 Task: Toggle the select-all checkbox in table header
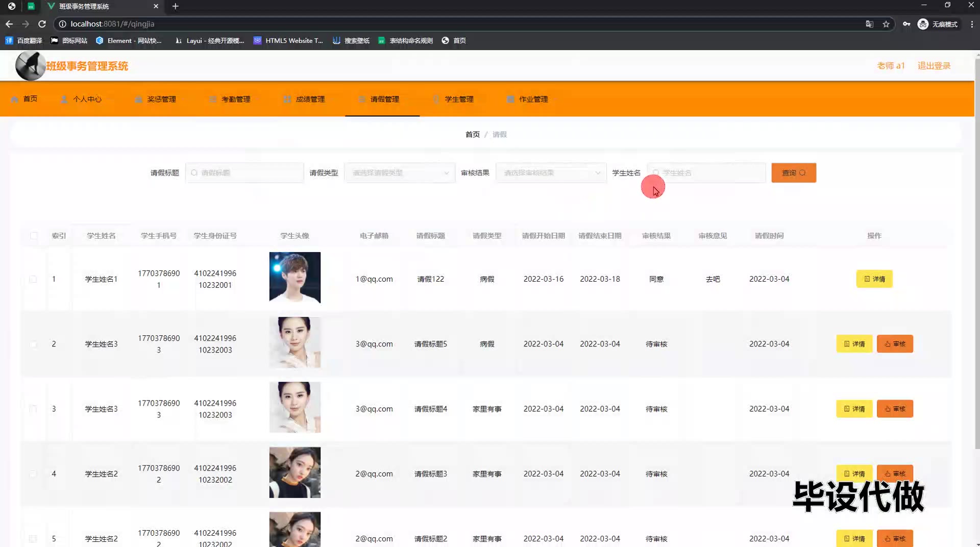(34, 236)
